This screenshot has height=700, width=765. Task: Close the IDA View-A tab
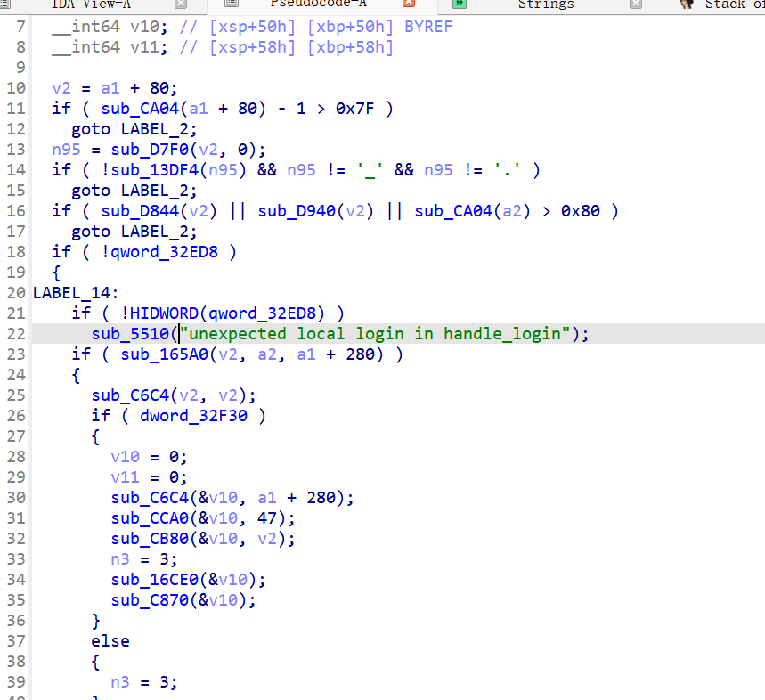pyautogui.click(x=181, y=4)
